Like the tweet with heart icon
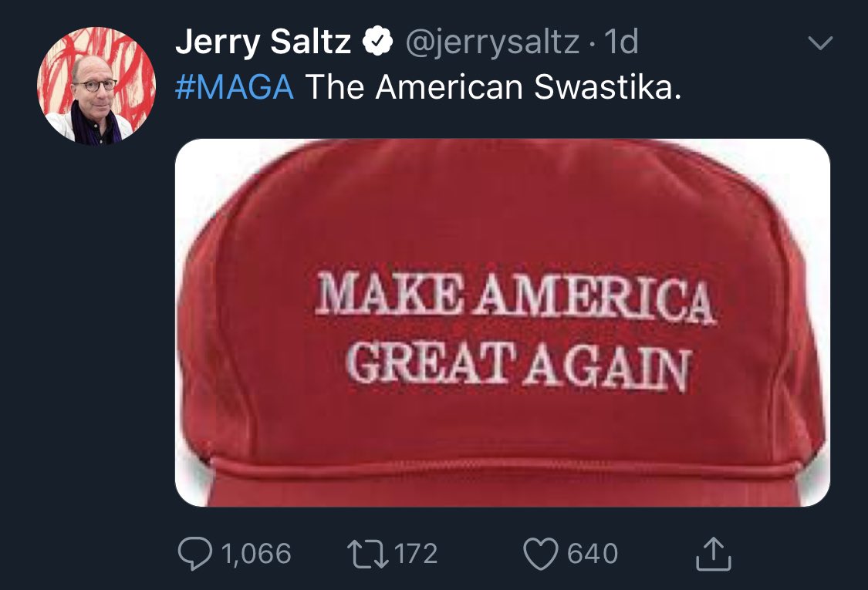 coord(541,554)
